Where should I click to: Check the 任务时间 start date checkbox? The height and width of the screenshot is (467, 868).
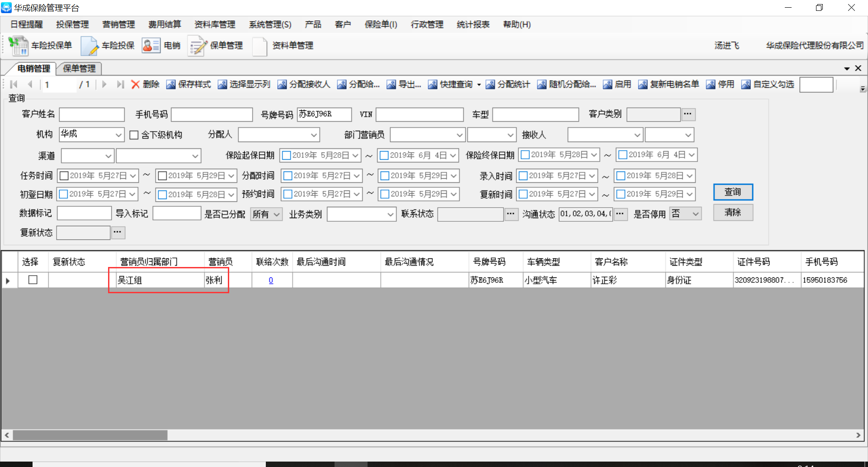click(x=64, y=176)
